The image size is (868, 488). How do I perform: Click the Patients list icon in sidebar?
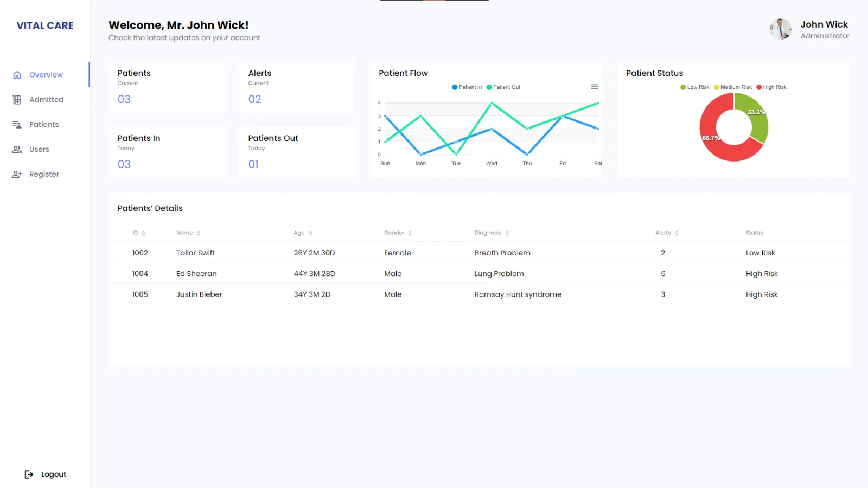[x=17, y=125]
